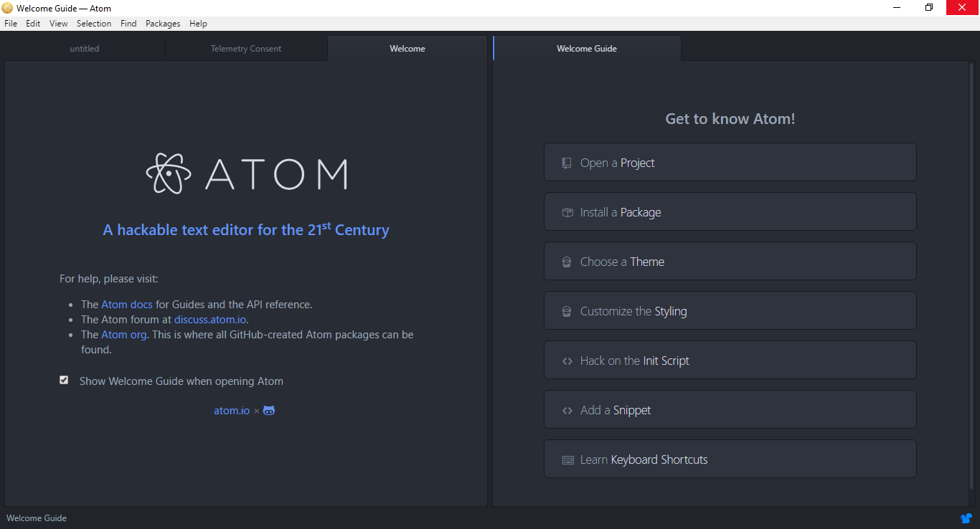
Task: Open the View menu
Action: point(59,24)
